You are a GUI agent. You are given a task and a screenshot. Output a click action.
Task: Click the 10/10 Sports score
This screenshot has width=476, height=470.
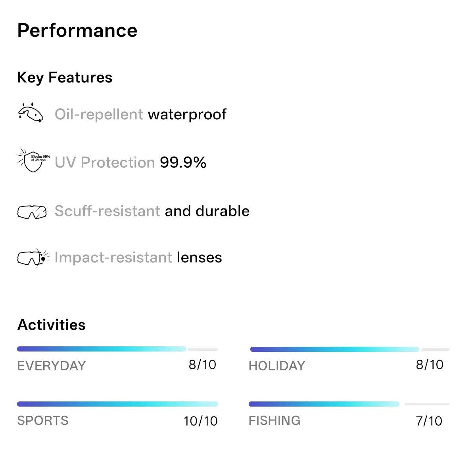pos(201,421)
